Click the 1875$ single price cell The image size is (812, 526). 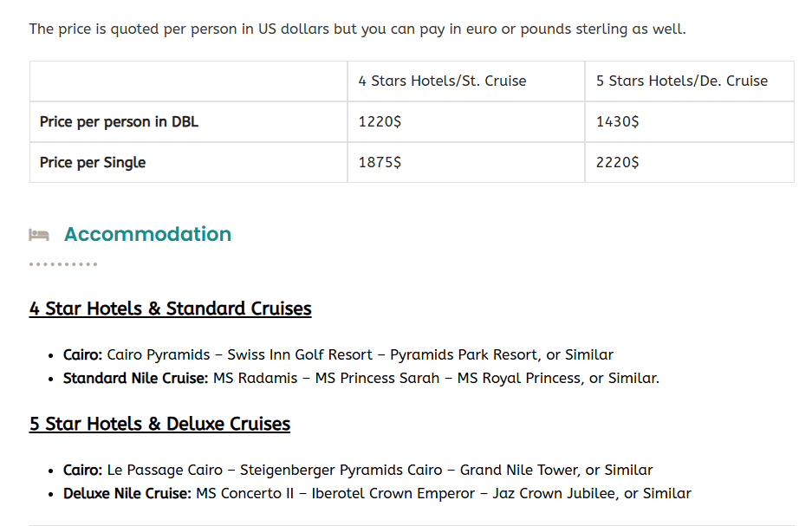point(380,163)
